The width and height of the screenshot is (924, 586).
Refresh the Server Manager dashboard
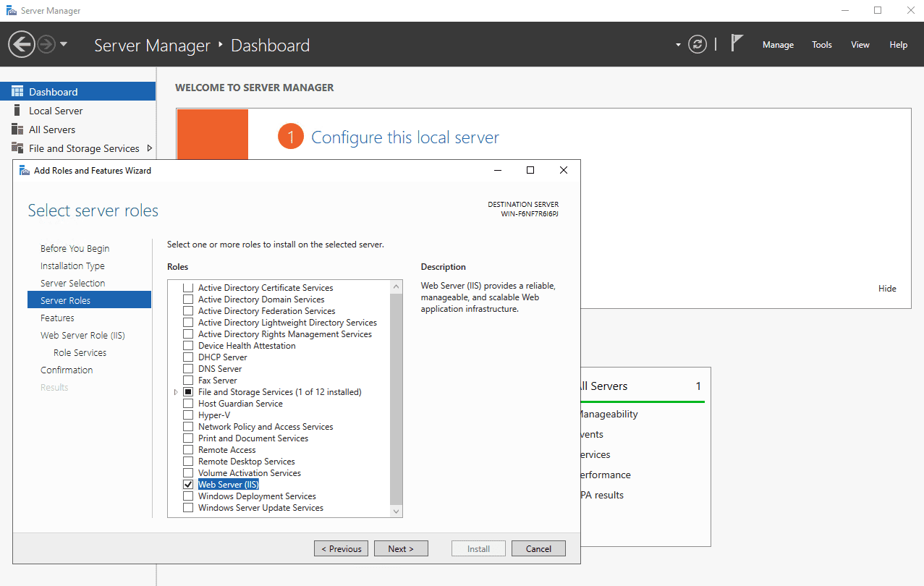point(697,45)
